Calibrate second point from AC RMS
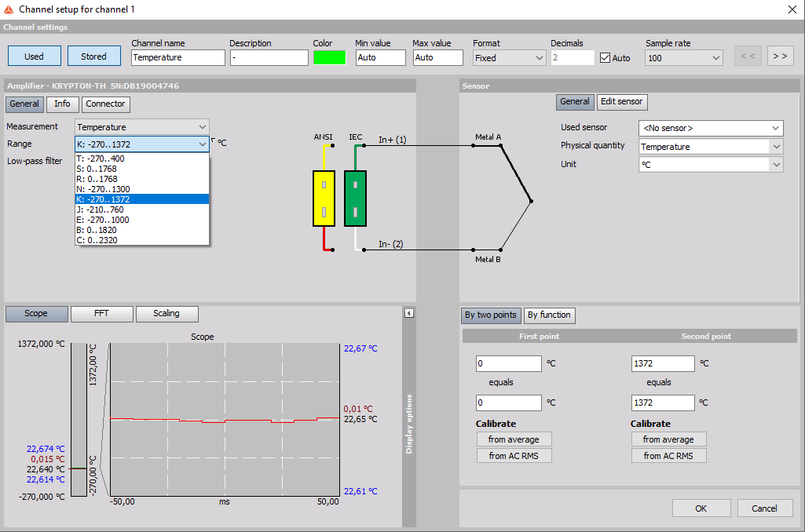Viewport: 805px width, 532px height. [669, 456]
